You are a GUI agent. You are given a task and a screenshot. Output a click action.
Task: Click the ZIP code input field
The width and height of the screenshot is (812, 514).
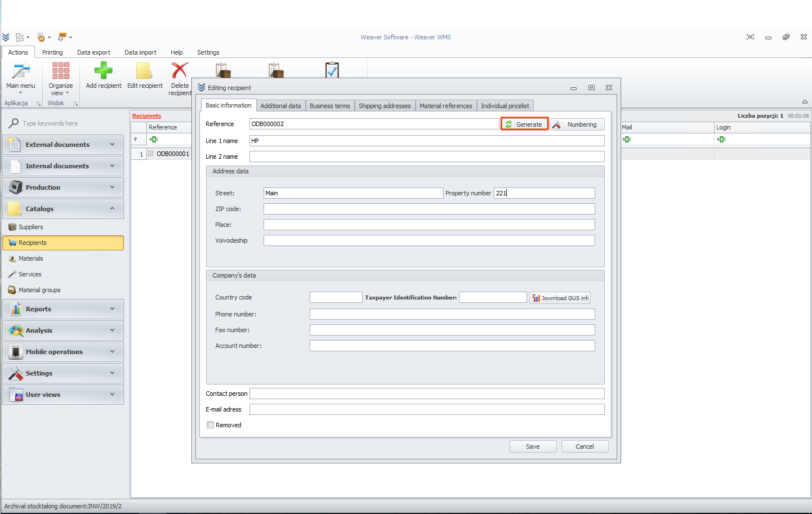click(429, 209)
